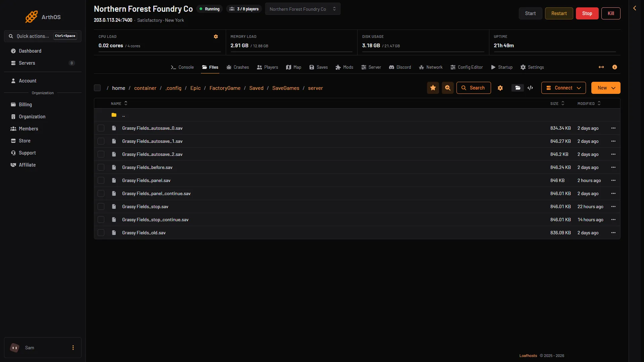Toggle the select-all checkbox in breadcrumb bar
This screenshot has height=362, width=644.
click(x=97, y=88)
